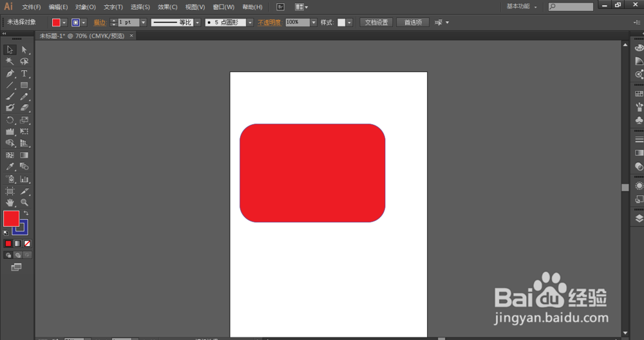Select the Width tool

[10, 132]
